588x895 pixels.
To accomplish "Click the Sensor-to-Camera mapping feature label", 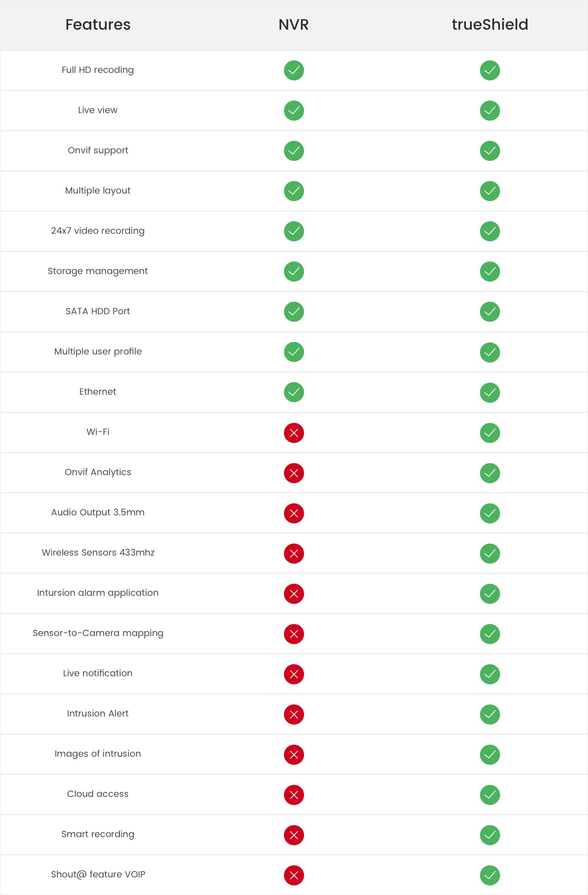I will [98, 633].
